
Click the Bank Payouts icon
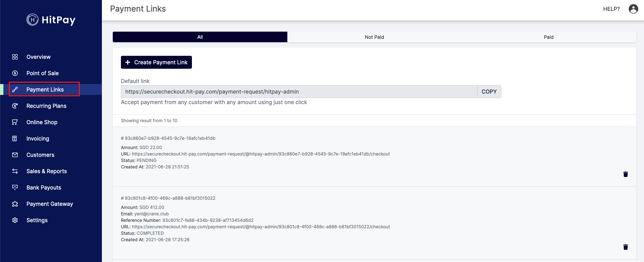point(15,187)
